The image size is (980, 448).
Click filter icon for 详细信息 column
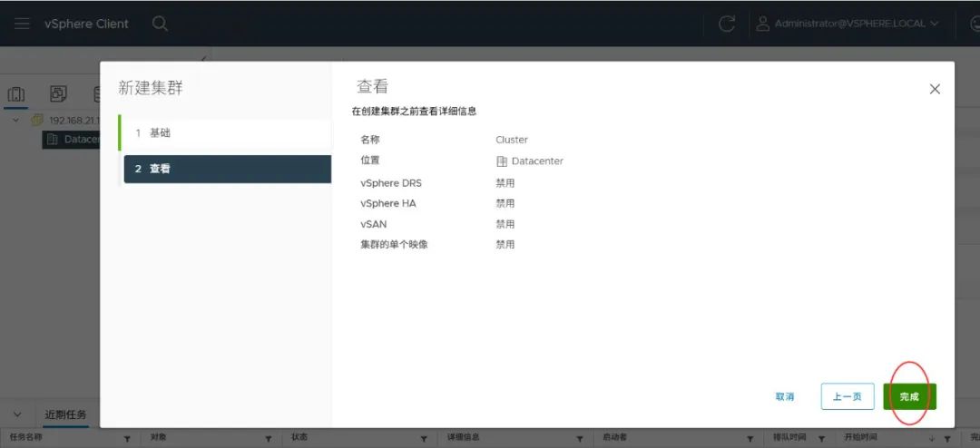pos(579,439)
